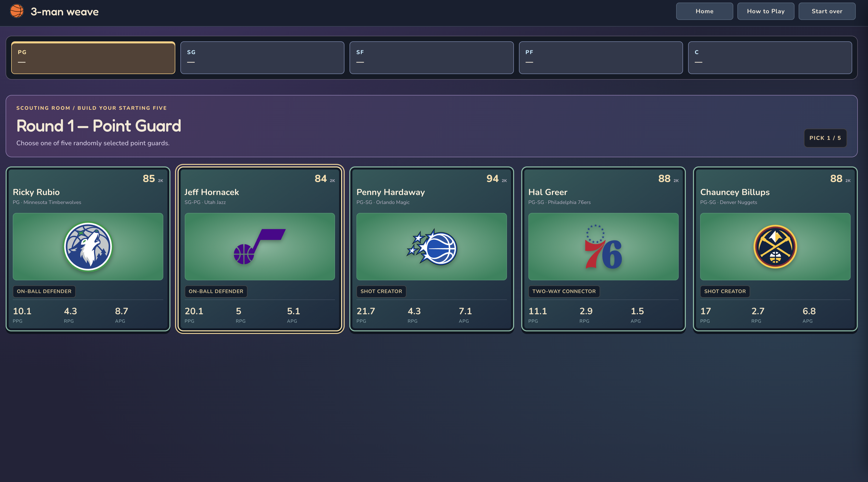Click Hal Greer's 1.5 APG stat

coord(637,315)
